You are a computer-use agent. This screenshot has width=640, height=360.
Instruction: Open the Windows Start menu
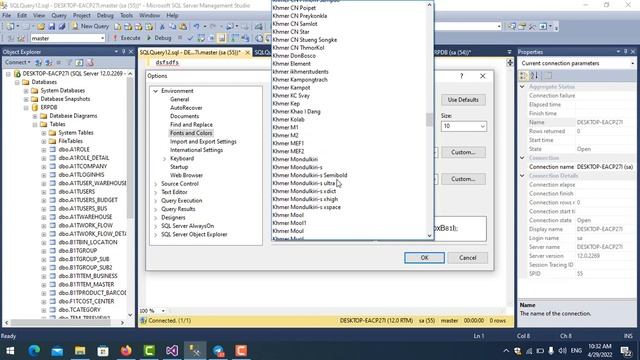10,351
